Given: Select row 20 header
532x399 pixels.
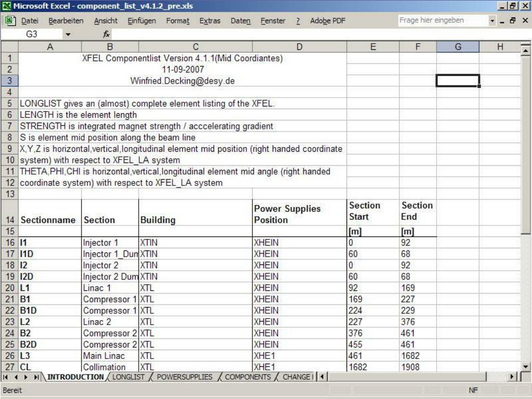Looking at the screenshot, I should pos(9,288).
